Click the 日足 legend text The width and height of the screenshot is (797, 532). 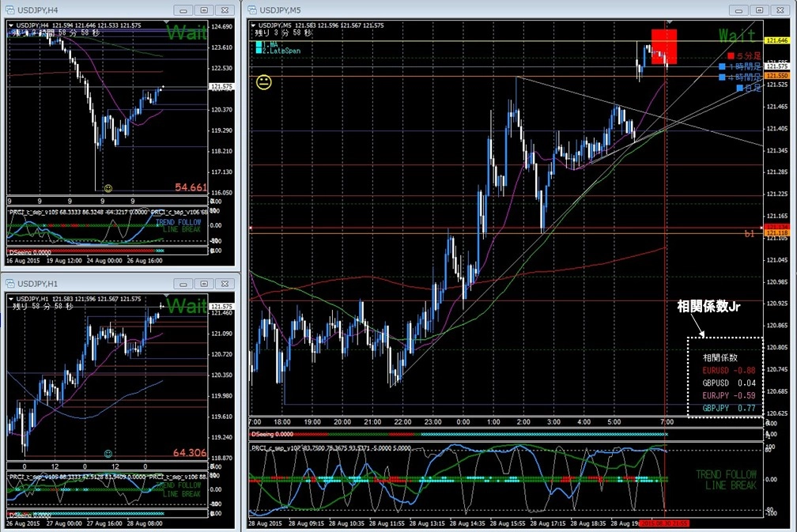[754, 88]
